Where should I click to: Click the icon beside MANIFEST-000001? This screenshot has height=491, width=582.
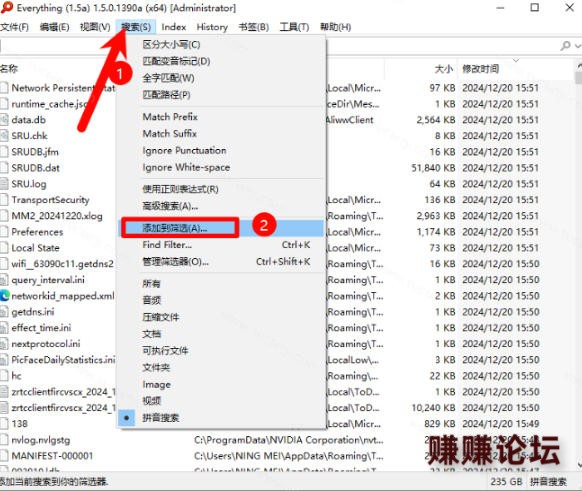(x=4, y=456)
